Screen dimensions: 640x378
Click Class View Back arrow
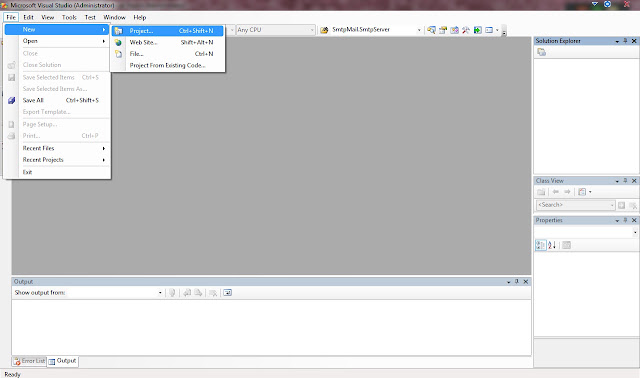(556, 192)
